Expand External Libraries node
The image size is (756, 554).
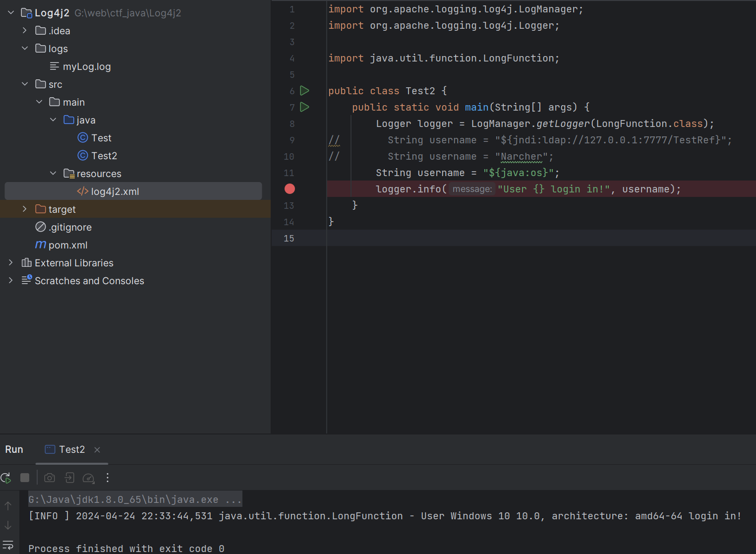tap(11, 262)
